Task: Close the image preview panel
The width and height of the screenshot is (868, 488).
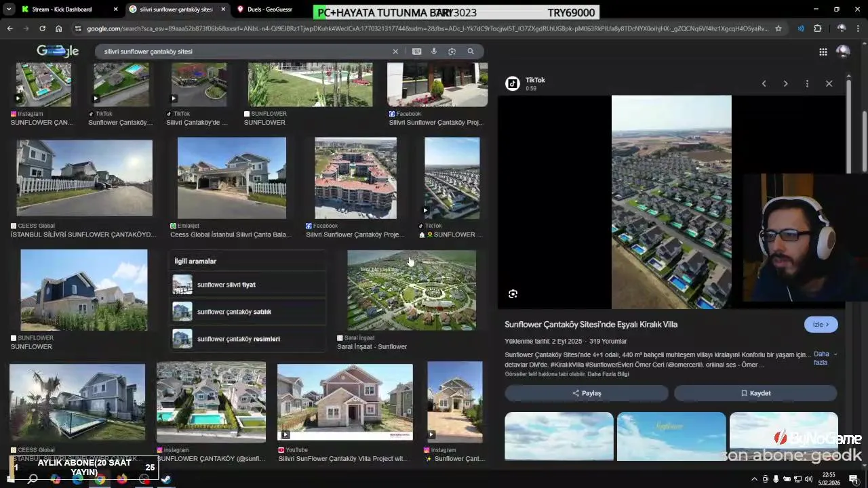Action: pos(829,83)
